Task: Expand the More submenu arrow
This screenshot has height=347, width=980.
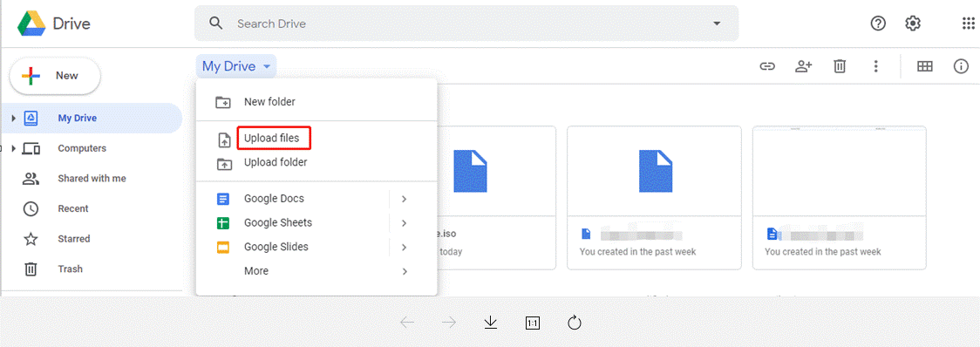Action: (405, 271)
